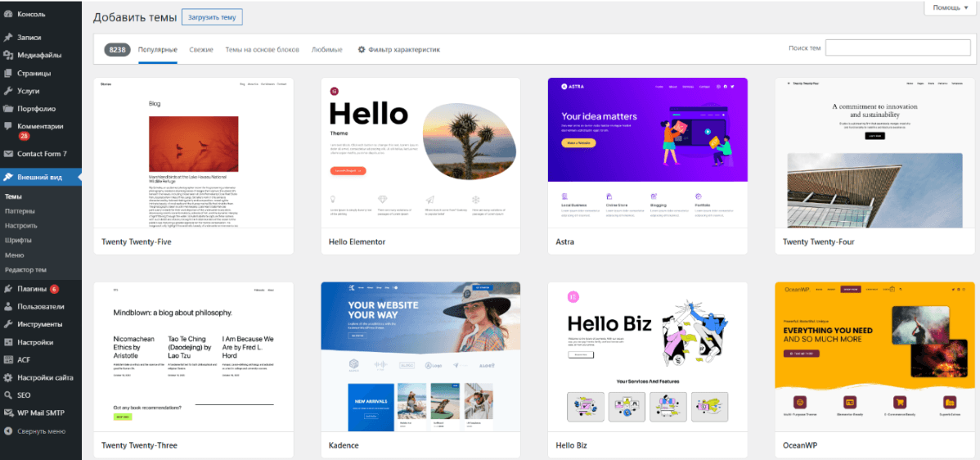Open the Страницы menu label
The image size is (980, 460).
pyautogui.click(x=34, y=73)
